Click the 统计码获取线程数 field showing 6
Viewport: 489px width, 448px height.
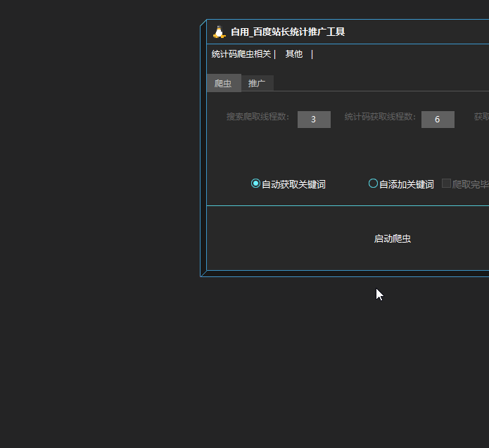coord(438,120)
